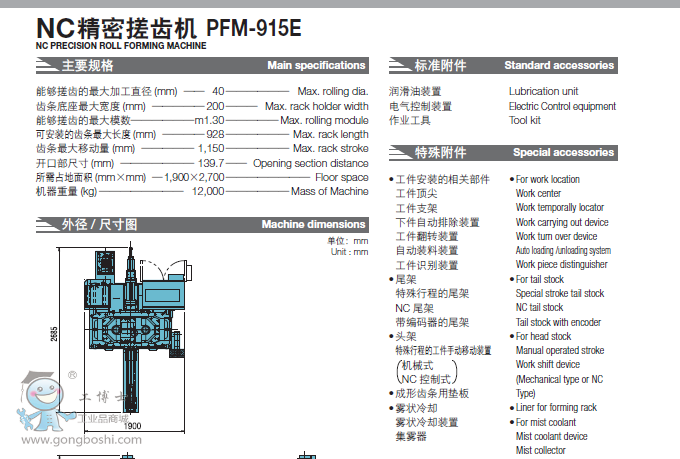Click the 1,900×2,700 floor space value
The height and width of the screenshot is (459, 680).
coord(194,177)
